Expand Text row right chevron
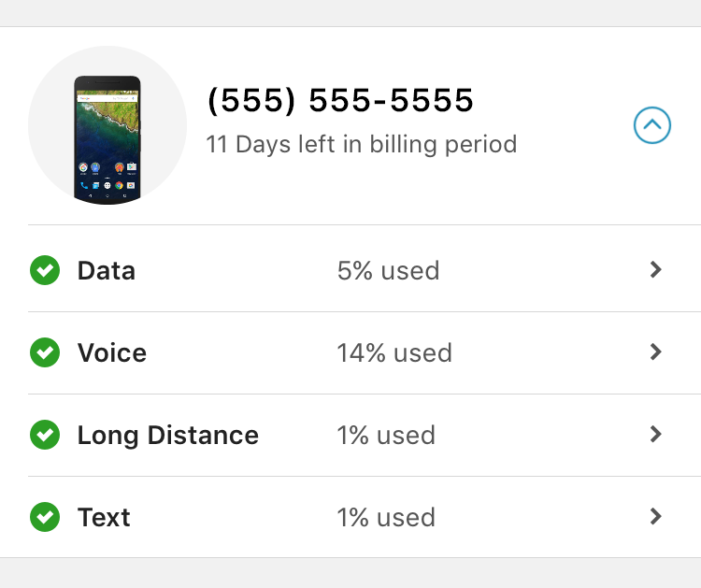 click(655, 516)
